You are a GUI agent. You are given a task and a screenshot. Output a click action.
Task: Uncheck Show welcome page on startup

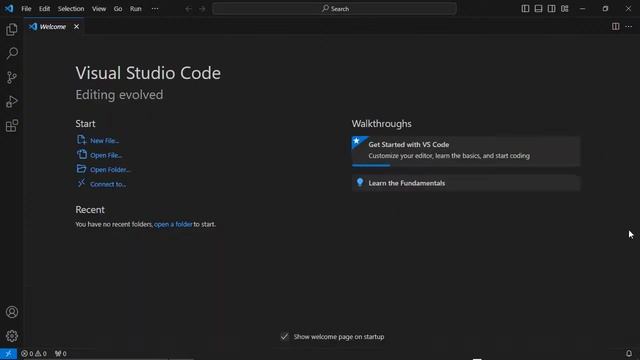click(x=284, y=337)
